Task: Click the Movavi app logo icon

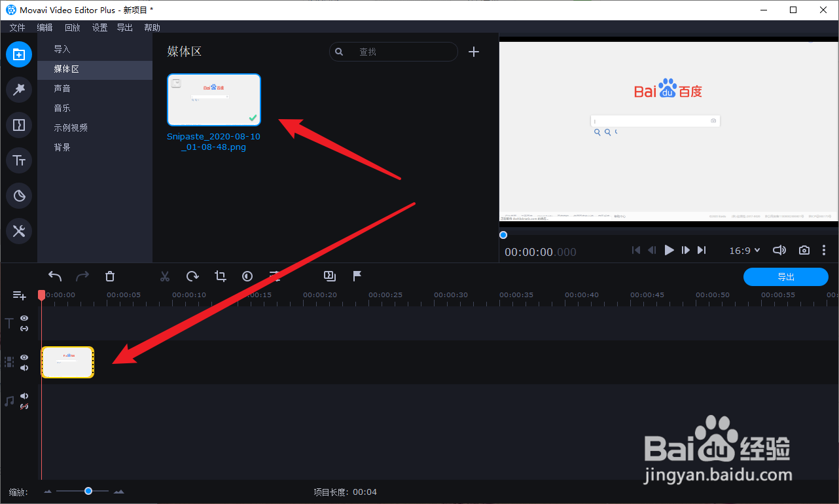Action: click(11, 10)
